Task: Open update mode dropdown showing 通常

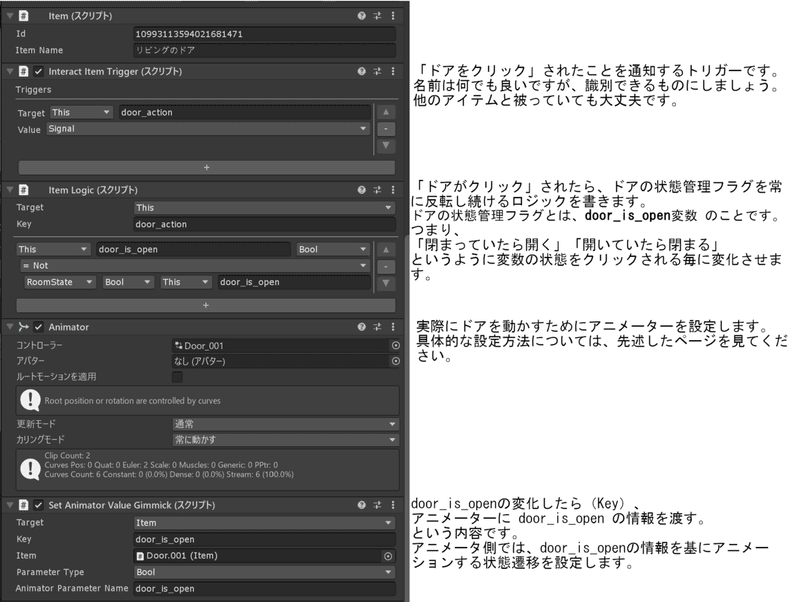Action: [285, 424]
